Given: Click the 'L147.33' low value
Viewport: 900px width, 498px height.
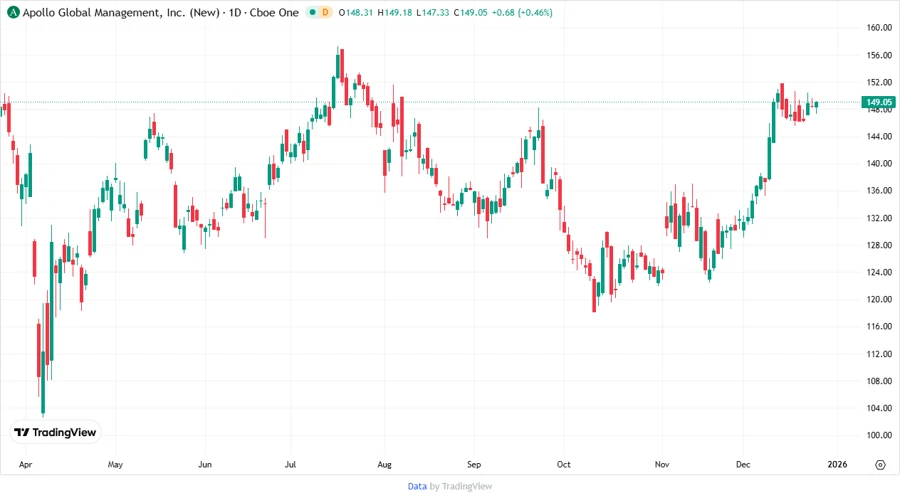Looking at the screenshot, I should coord(433,12).
